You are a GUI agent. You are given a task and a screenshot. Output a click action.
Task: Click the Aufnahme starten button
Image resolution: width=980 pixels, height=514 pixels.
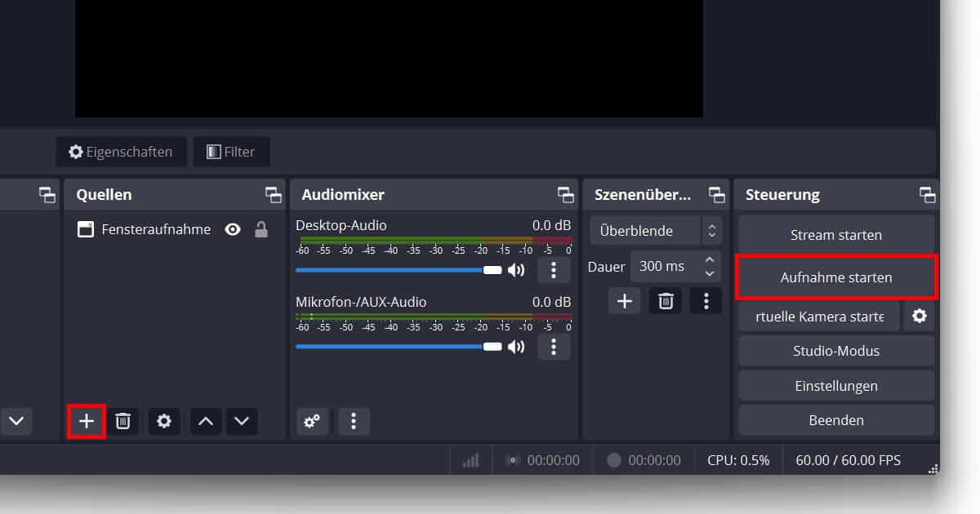tap(836, 277)
